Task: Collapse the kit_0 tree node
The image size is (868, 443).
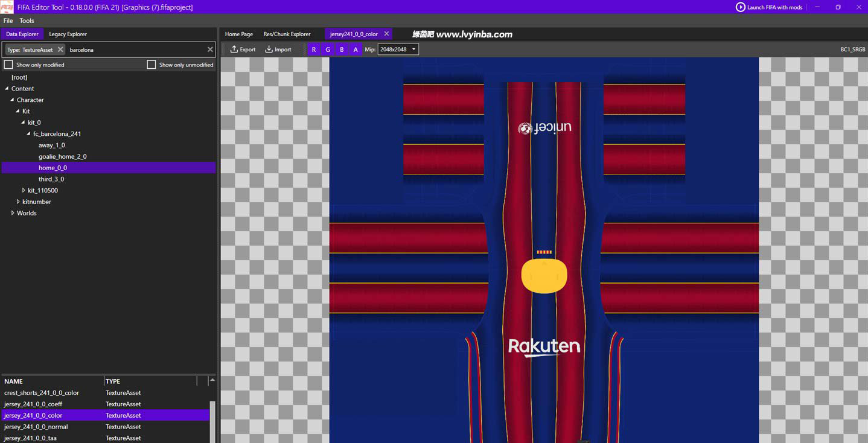Action: click(23, 123)
